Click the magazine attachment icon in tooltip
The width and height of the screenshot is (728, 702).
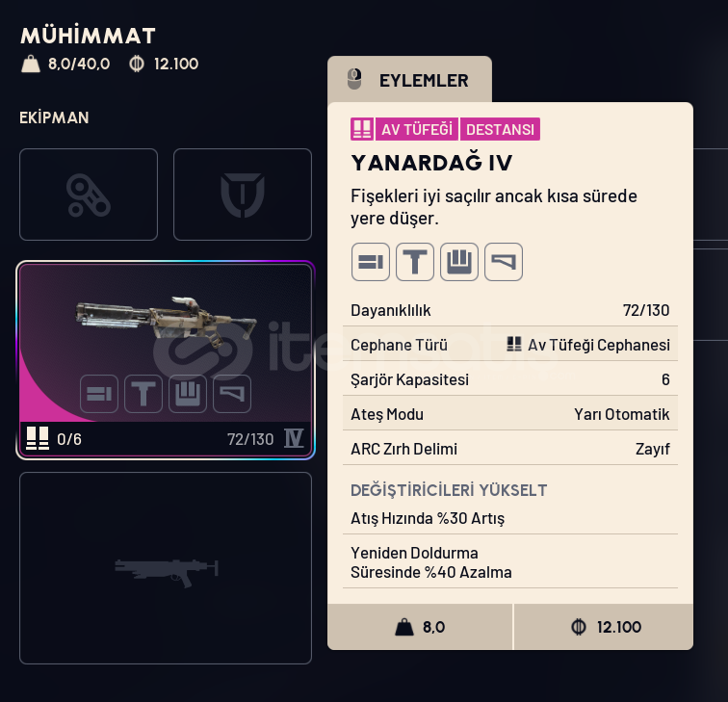459,262
